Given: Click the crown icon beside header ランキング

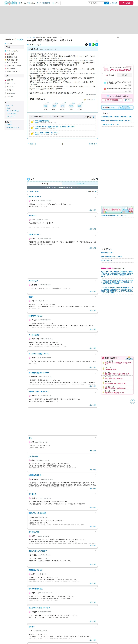Looking at the screenshot, I should 20,3.
